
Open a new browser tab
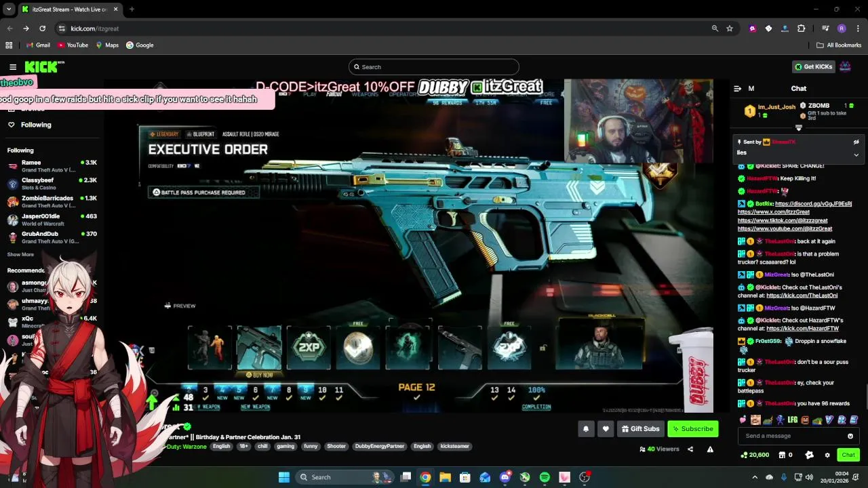point(132,9)
